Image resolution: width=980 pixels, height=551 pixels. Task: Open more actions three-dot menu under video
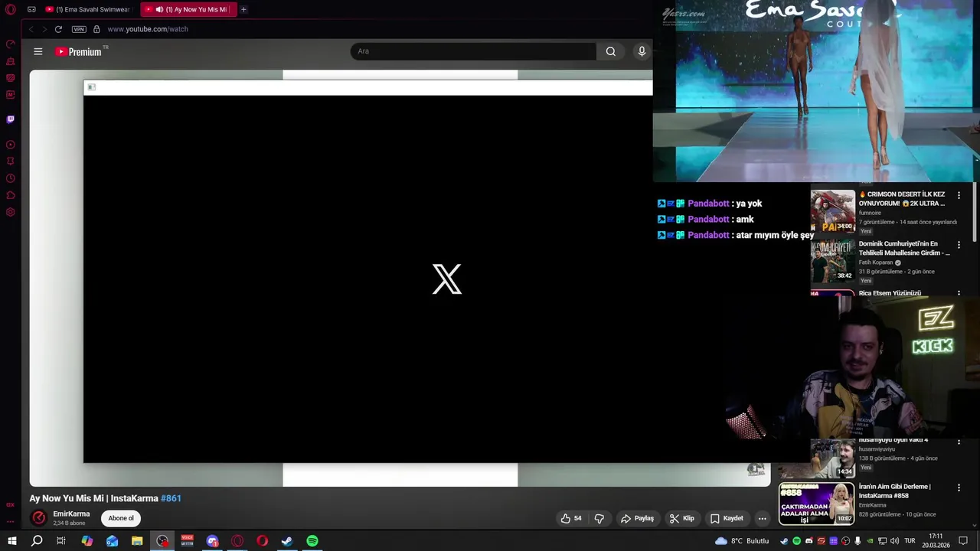coord(762,518)
